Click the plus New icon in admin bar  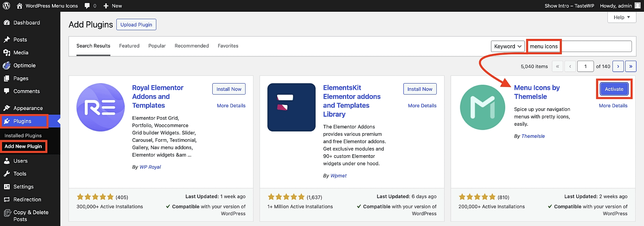tap(106, 6)
